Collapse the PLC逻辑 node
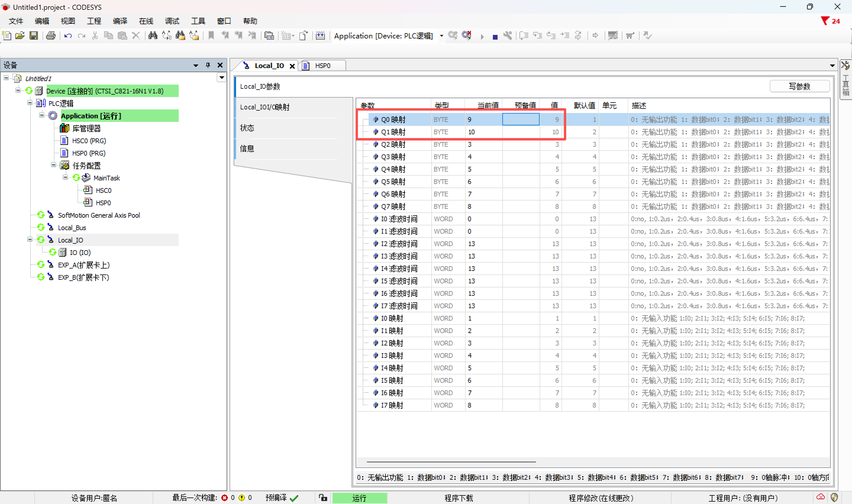This screenshot has width=852, height=504. click(x=30, y=103)
